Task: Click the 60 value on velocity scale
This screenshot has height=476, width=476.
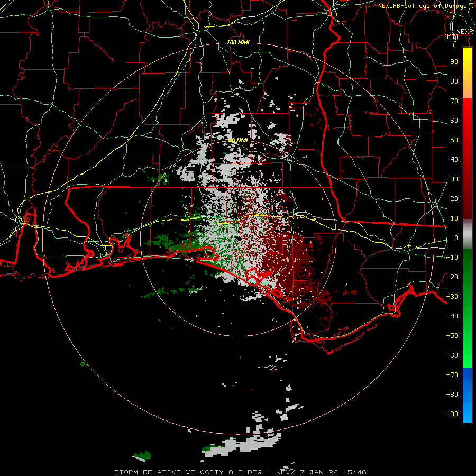Action: (454, 121)
